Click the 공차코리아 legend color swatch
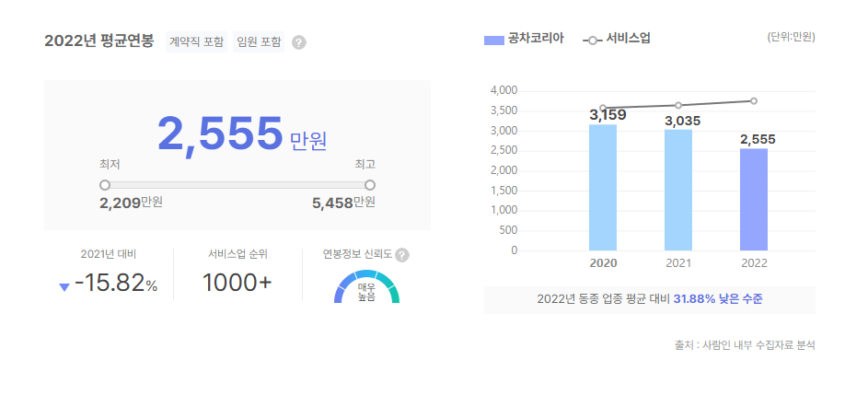The height and width of the screenshot is (395, 868). [x=493, y=40]
